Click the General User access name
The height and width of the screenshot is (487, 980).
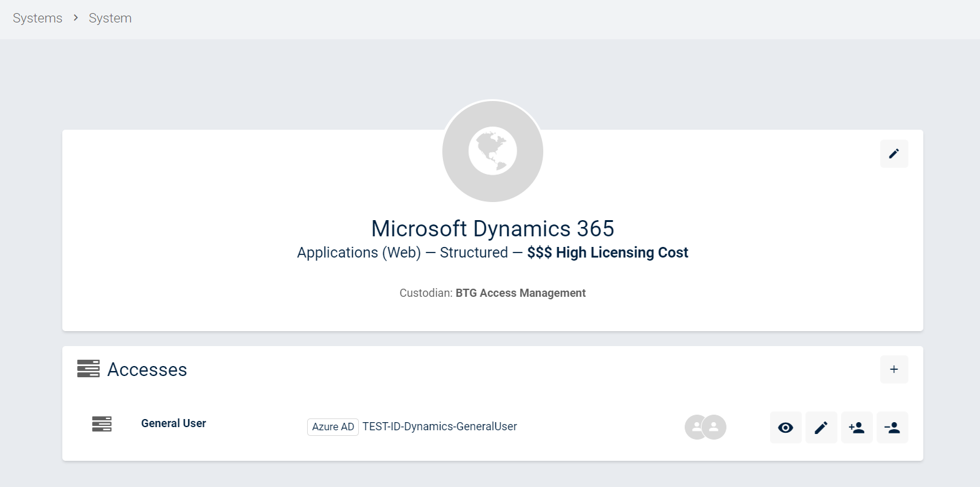point(173,423)
